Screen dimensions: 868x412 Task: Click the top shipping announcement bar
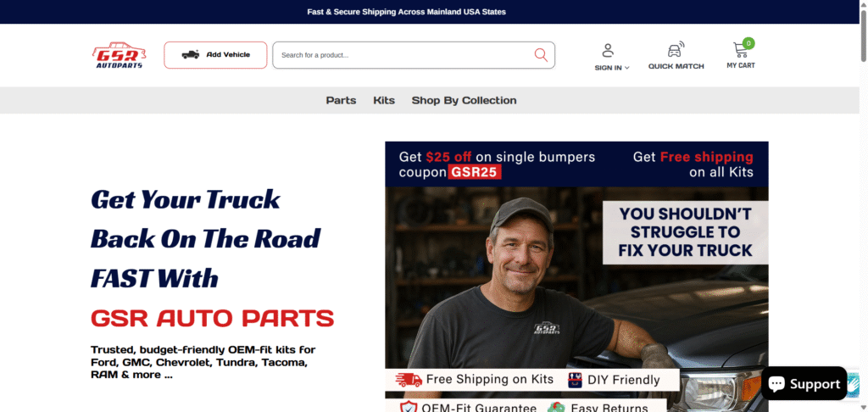(430, 12)
